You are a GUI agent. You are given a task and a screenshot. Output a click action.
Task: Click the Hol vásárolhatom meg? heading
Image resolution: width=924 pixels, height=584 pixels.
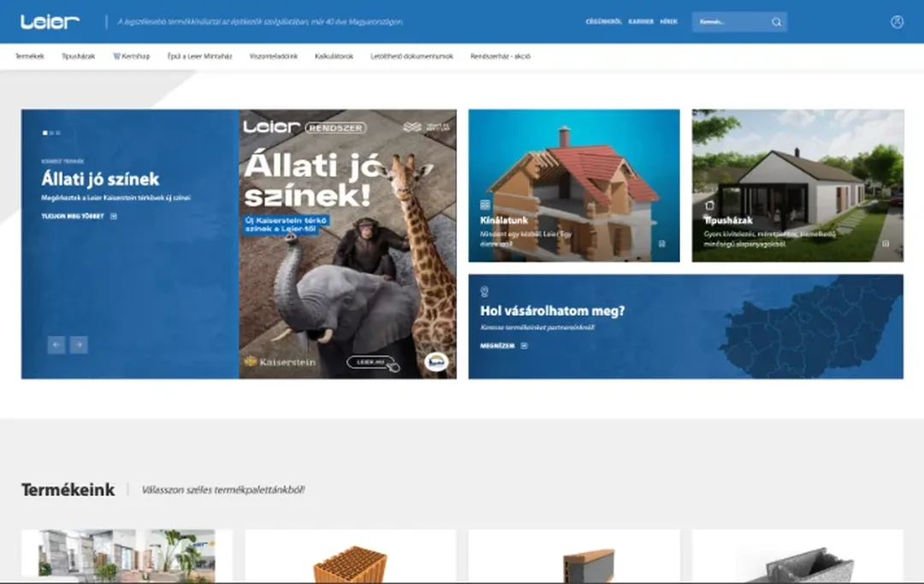tap(552, 311)
